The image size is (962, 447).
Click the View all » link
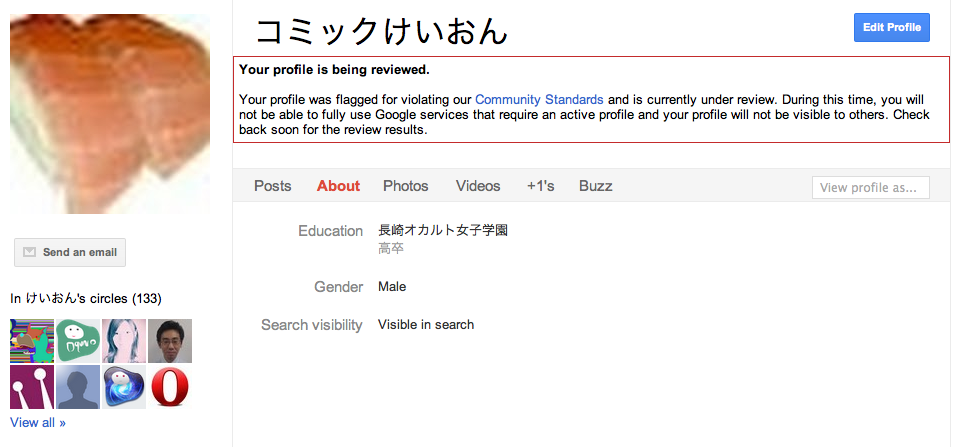coord(37,422)
